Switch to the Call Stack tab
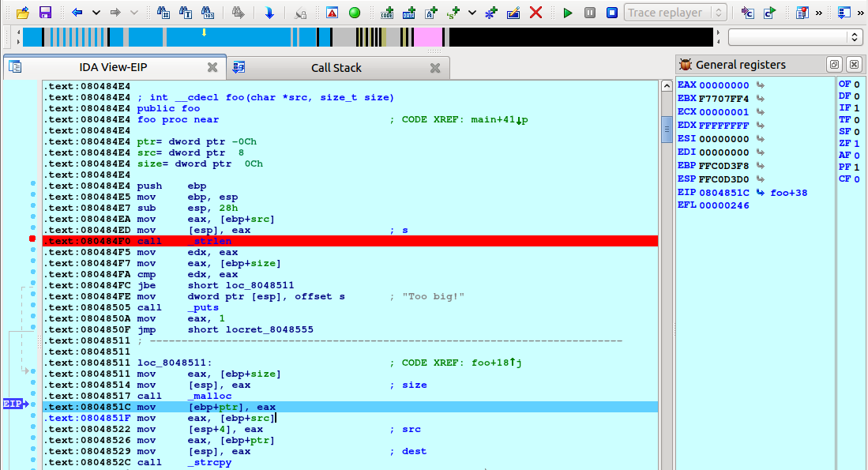Screen dimensions: 868x470 [336, 68]
